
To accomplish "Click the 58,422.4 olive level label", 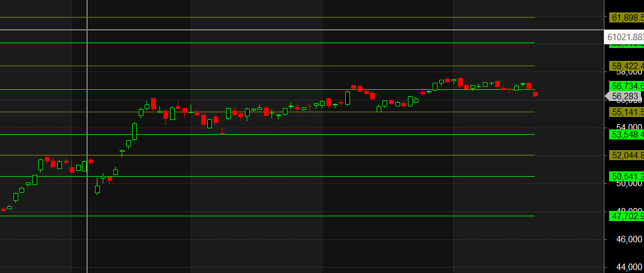I will point(626,66).
